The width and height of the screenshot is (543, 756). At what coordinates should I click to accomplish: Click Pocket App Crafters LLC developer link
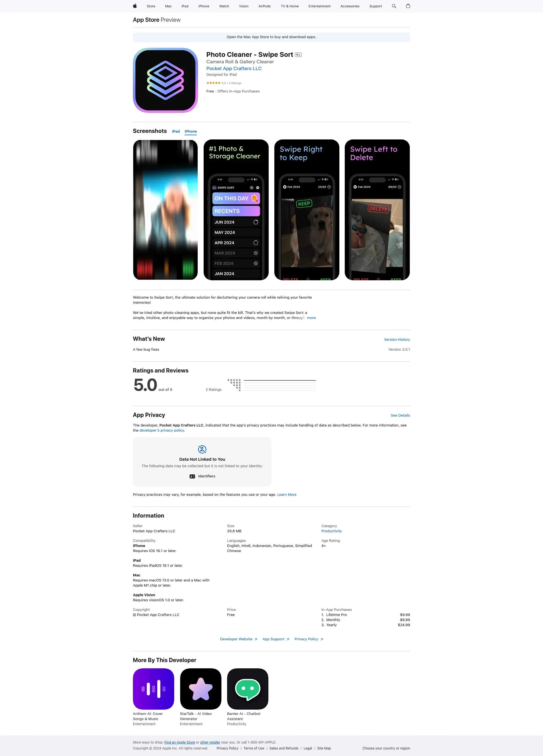pyautogui.click(x=234, y=69)
